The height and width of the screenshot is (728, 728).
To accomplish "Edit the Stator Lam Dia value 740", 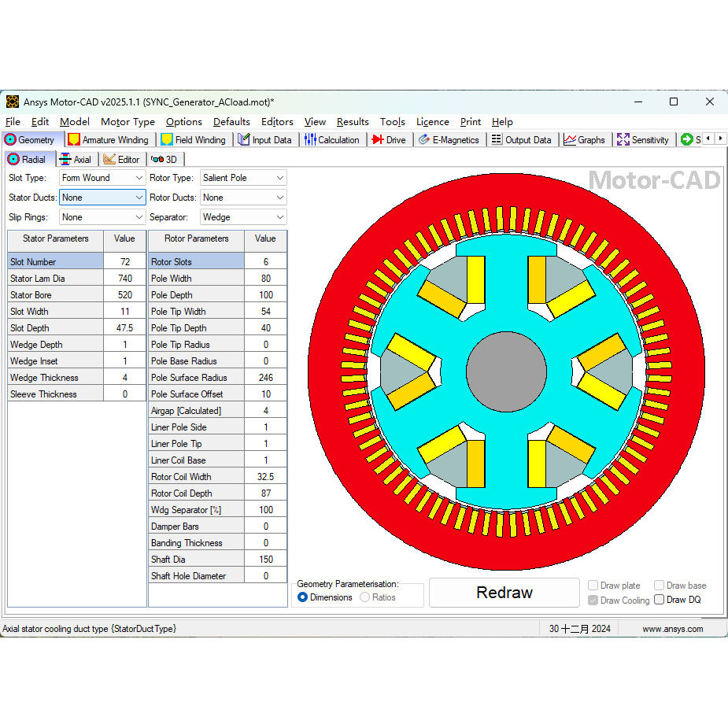I will click(x=125, y=279).
